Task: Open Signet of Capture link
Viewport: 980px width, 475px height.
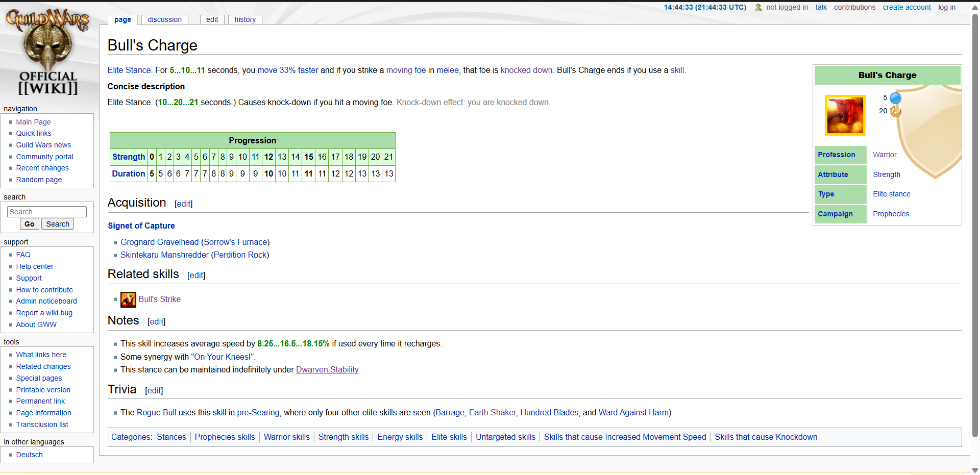Action: tap(141, 226)
